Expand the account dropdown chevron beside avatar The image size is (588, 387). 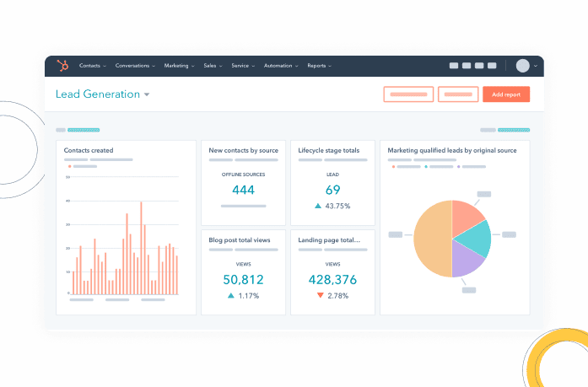point(536,66)
